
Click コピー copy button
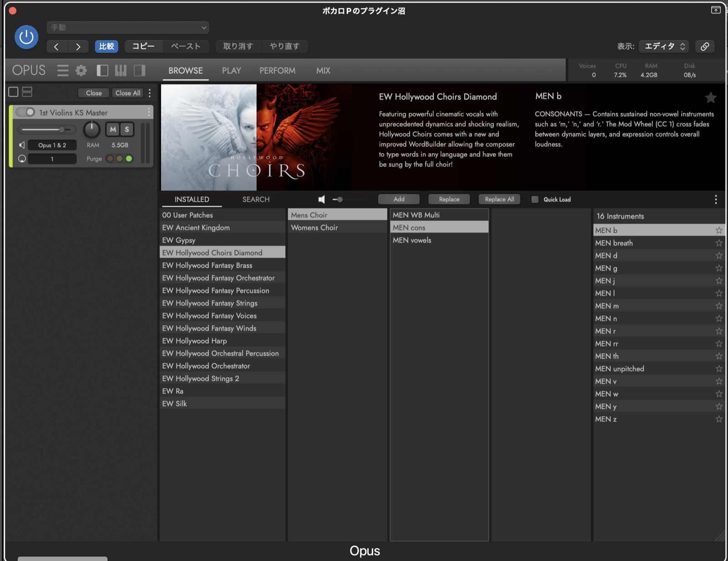coord(144,46)
